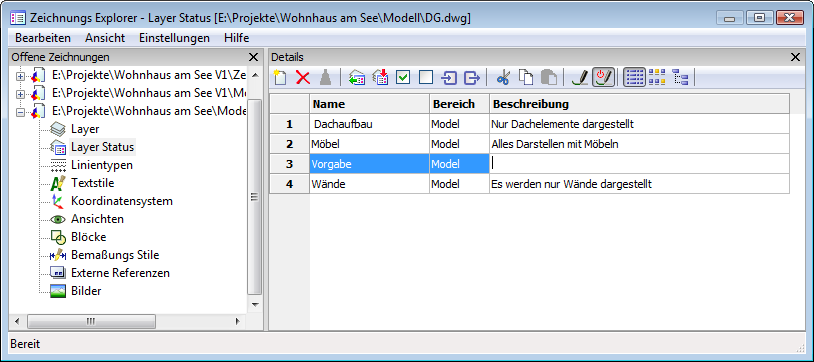Click the Export layer status icon
Image resolution: width=814 pixels, height=362 pixels.
(x=471, y=78)
